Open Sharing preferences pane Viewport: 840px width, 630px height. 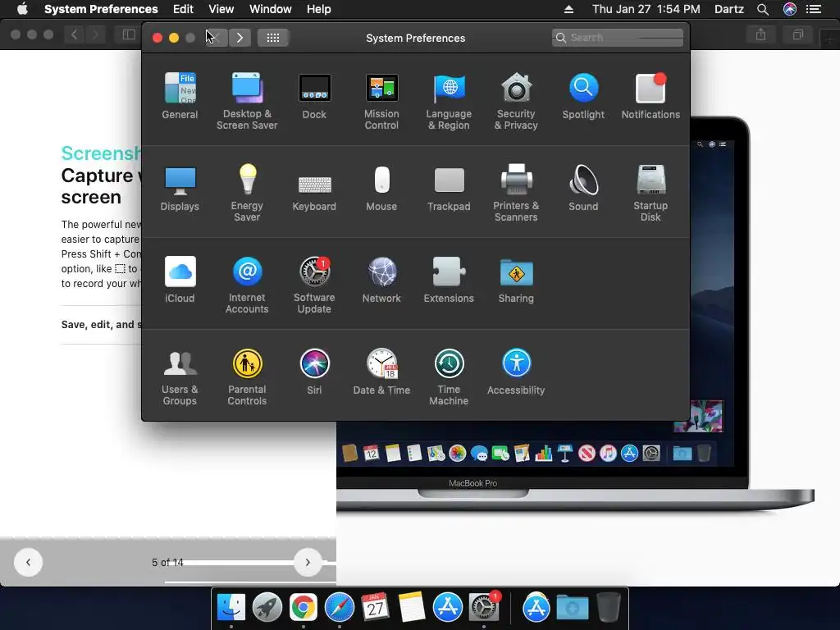click(516, 281)
